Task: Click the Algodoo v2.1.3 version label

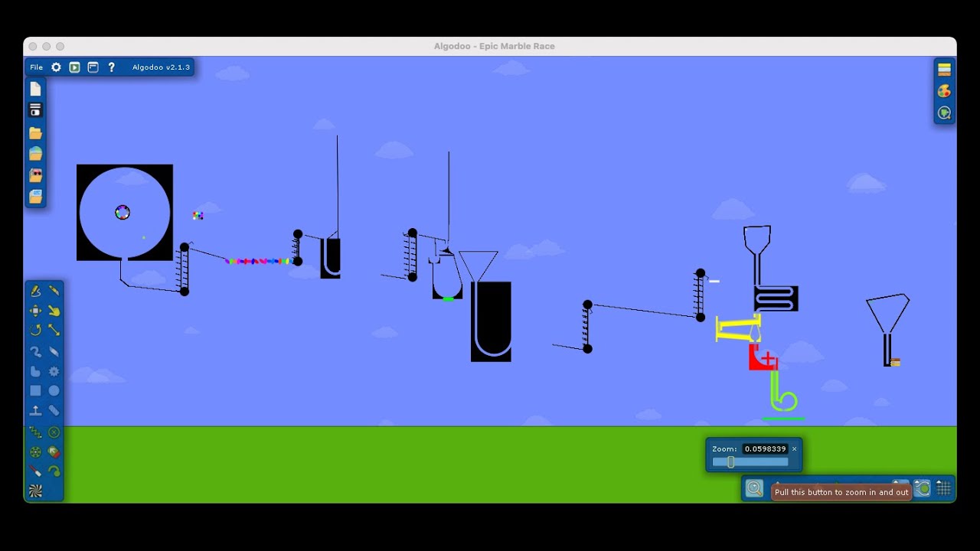Action: (x=161, y=67)
